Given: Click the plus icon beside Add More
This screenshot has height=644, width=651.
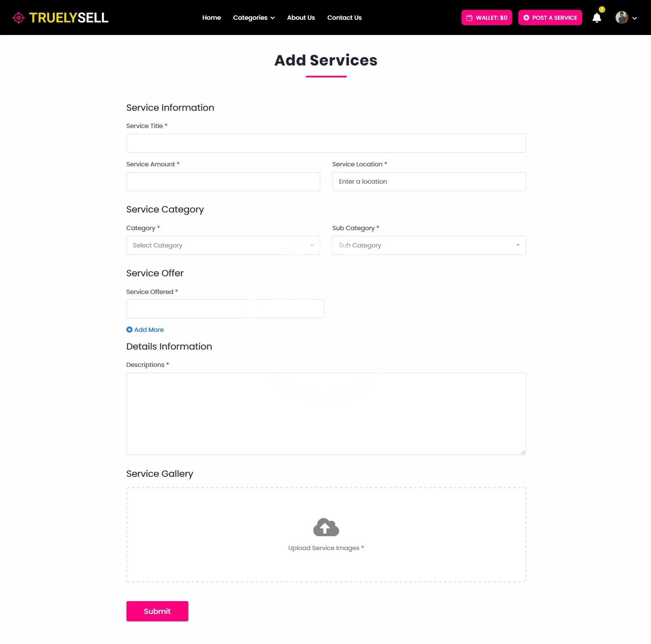Looking at the screenshot, I should (x=129, y=330).
